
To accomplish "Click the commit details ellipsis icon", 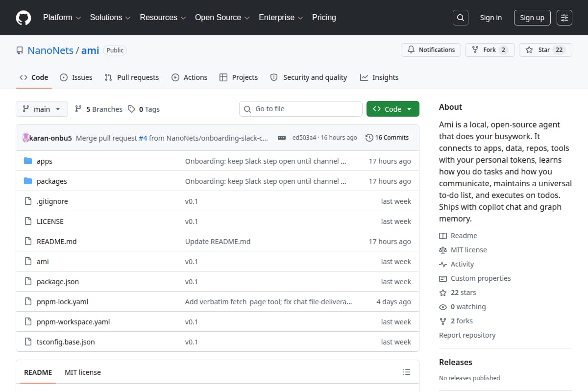I will click(x=282, y=138).
